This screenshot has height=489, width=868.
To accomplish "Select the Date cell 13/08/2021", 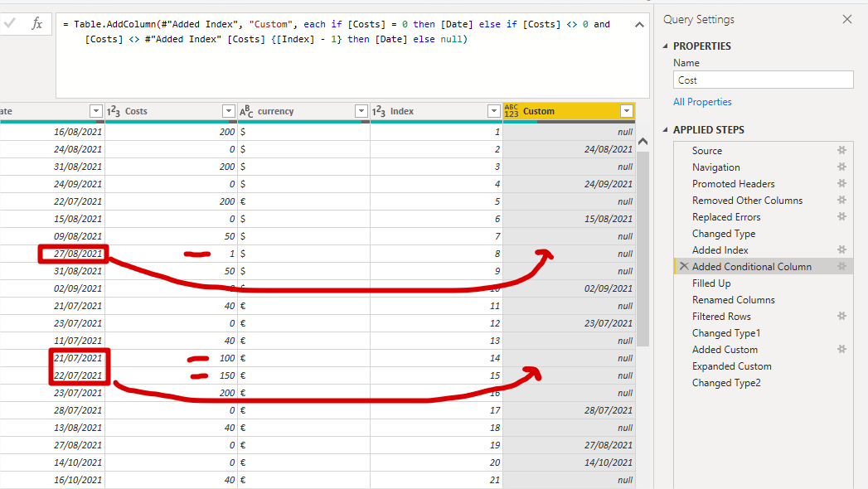I will pyautogui.click(x=52, y=428).
